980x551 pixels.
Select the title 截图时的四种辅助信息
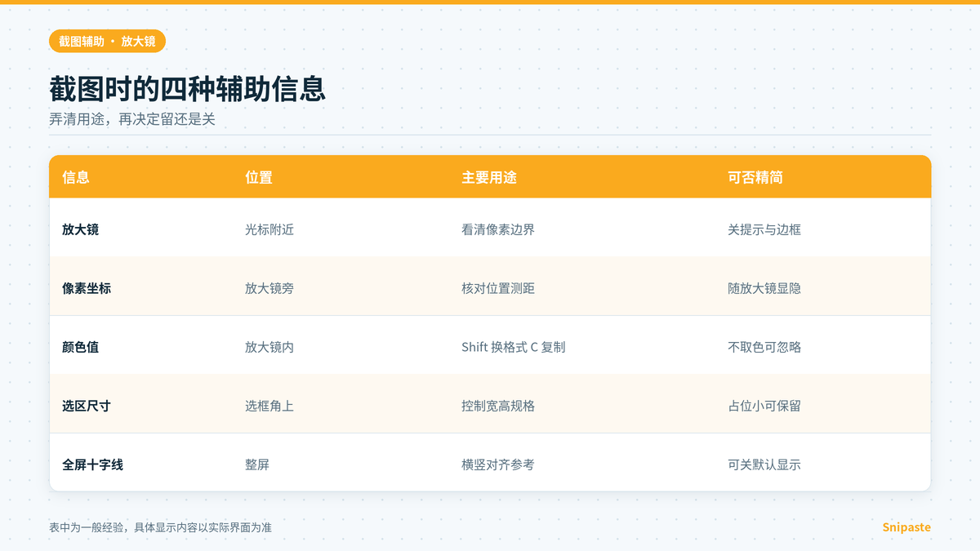(x=188, y=89)
